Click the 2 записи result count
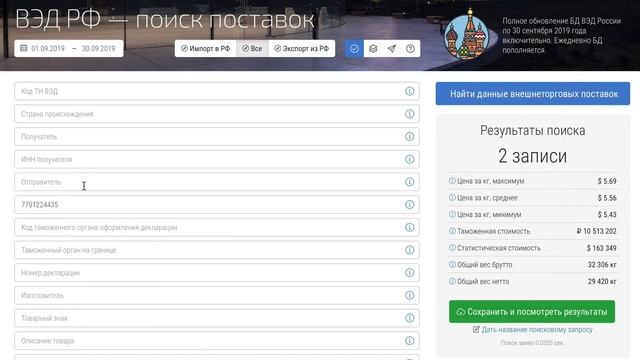This screenshot has height=360, width=640. click(x=533, y=156)
